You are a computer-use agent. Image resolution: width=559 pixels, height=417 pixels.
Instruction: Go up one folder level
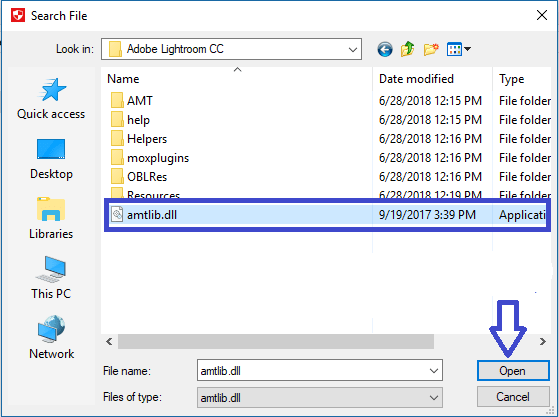tap(407, 49)
